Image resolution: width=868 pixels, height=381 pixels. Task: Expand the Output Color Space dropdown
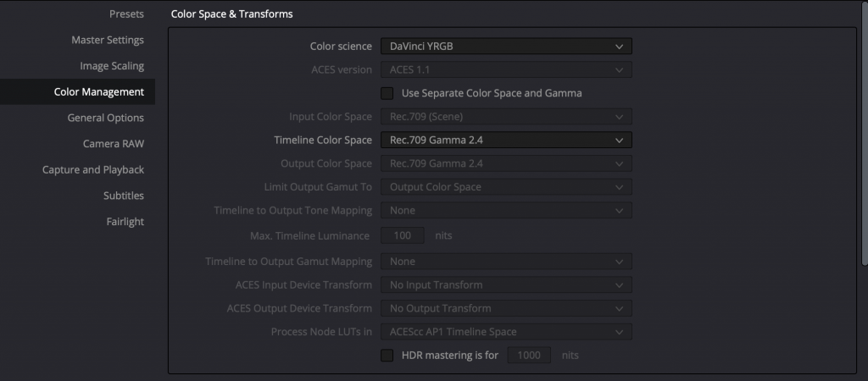pos(506,163)
